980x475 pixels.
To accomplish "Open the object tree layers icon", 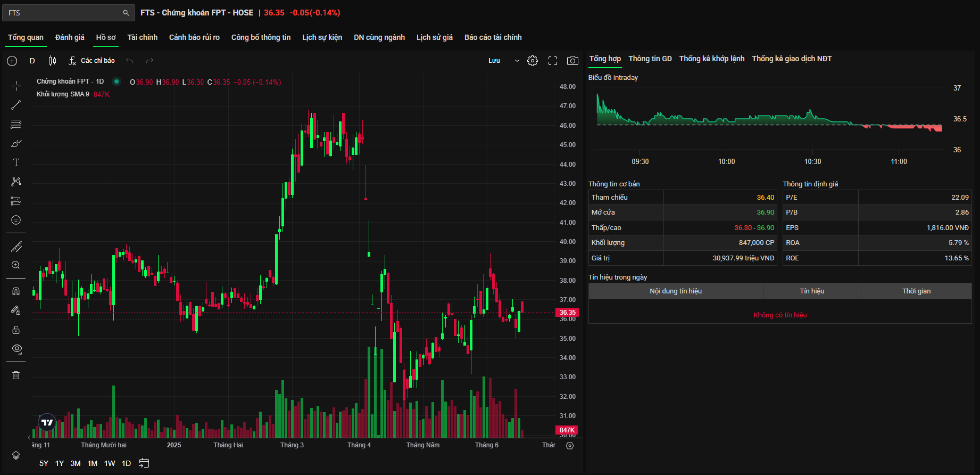I will 16,455.
